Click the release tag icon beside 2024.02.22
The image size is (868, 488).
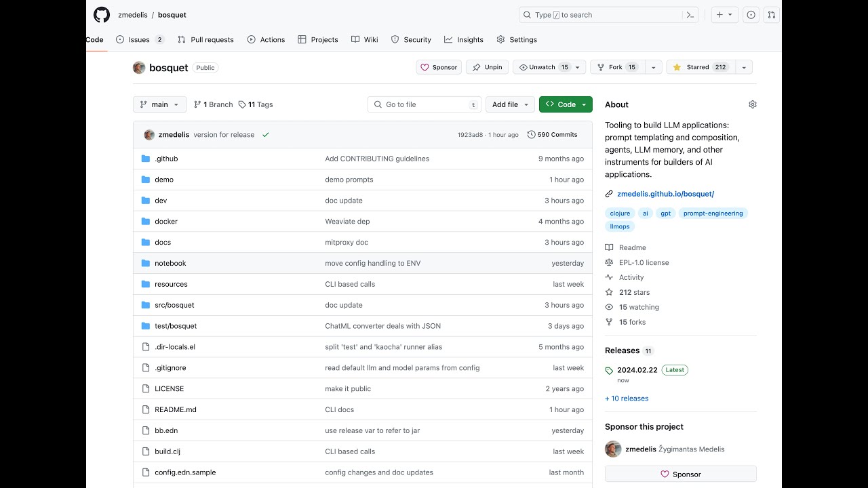pos(609,371)
